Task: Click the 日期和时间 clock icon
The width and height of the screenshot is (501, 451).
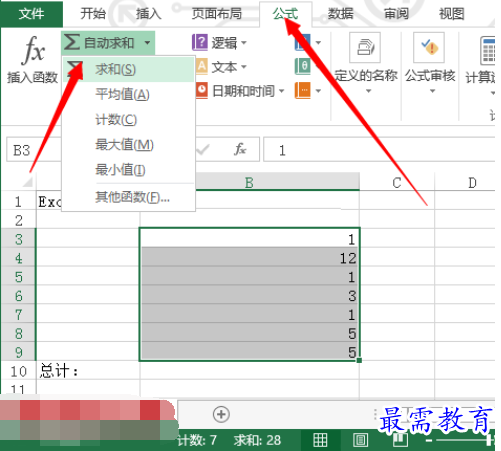Action: point(202,90)
